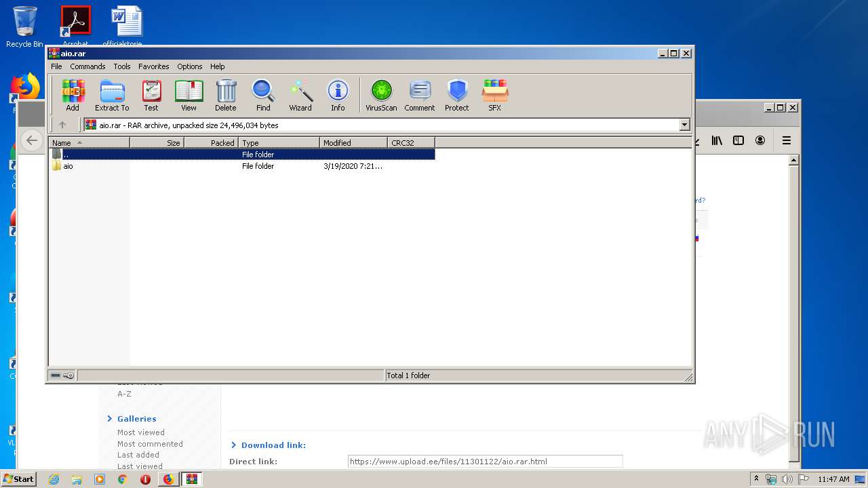Click the Most viewed link under Galleries
Screen dimensions: 868x488
[x=141, y=432]
